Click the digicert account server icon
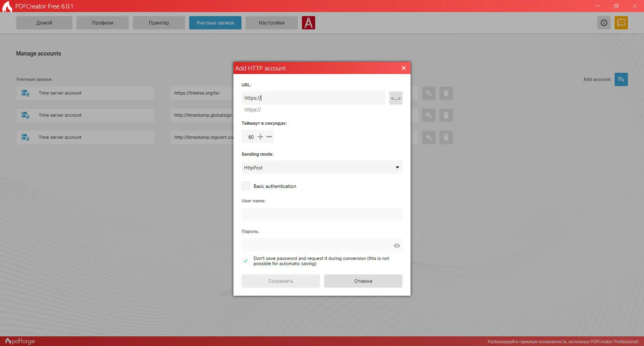644x346 pixels. [x=25, y=138]
